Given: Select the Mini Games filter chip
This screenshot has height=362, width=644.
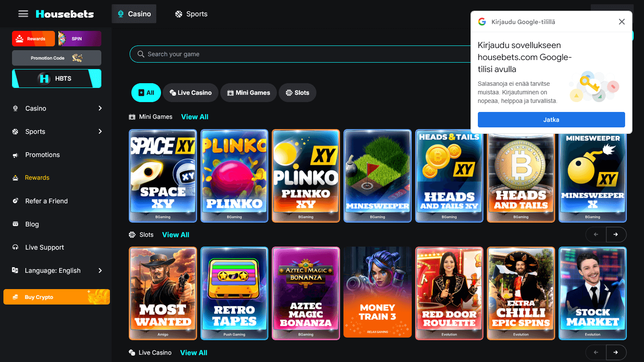Looking at the screenshot, I should 248,93.
